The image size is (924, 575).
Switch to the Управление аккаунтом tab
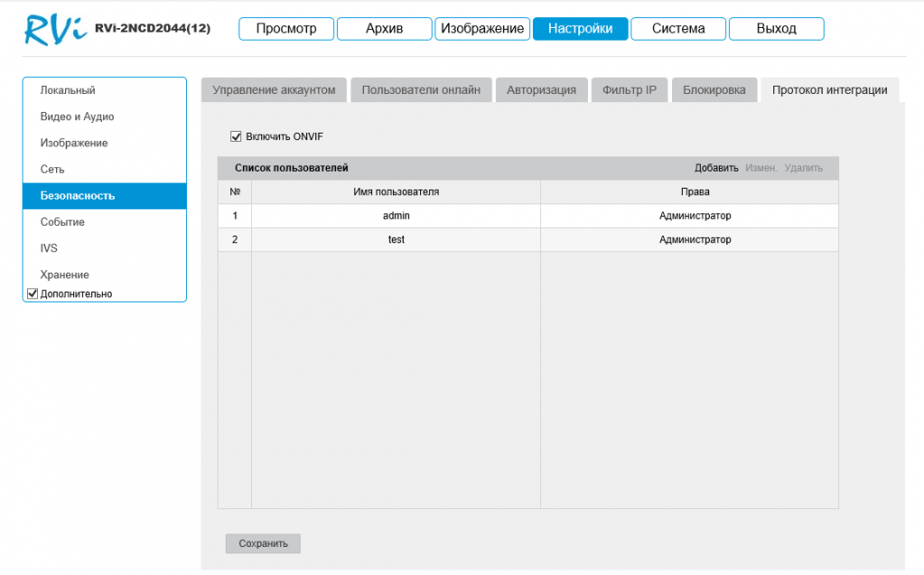coord(274,90)
